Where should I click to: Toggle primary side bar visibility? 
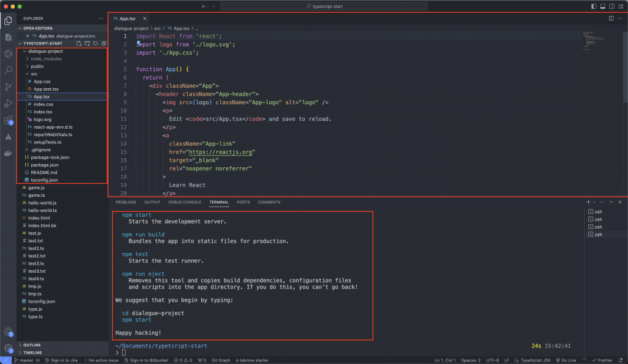click(594, 6)
